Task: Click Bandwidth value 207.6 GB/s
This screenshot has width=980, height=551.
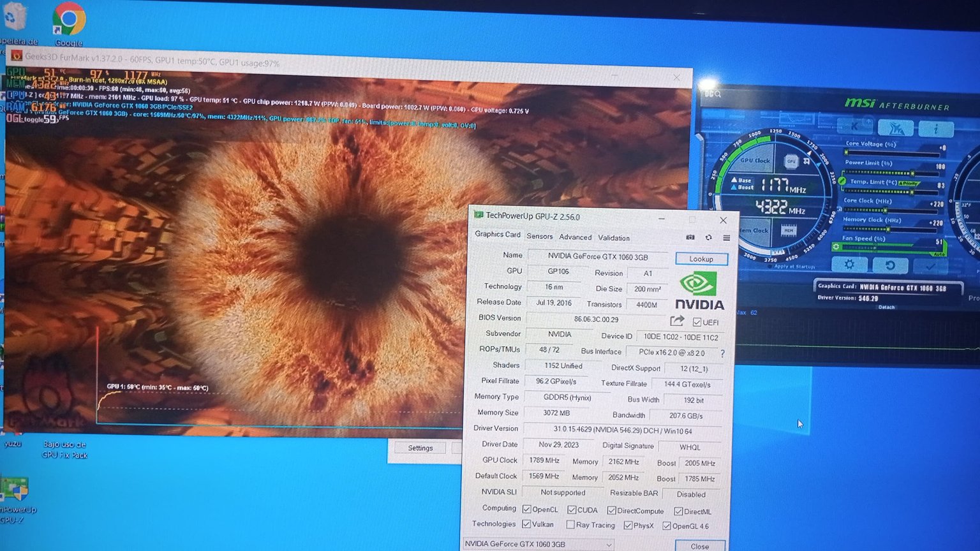Action: [686, 416]
